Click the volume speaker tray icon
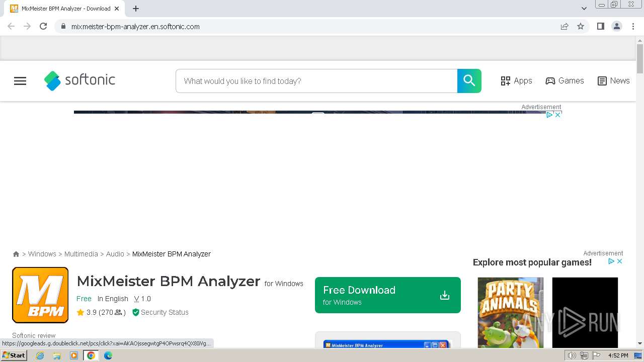The width and height of the screenshot is (644, 362). [572, 355]
